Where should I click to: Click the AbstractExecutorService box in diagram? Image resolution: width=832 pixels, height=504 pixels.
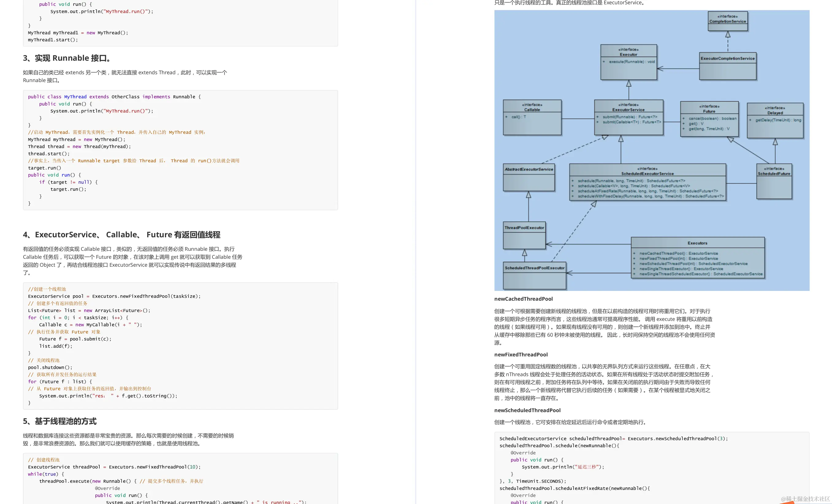529,177
